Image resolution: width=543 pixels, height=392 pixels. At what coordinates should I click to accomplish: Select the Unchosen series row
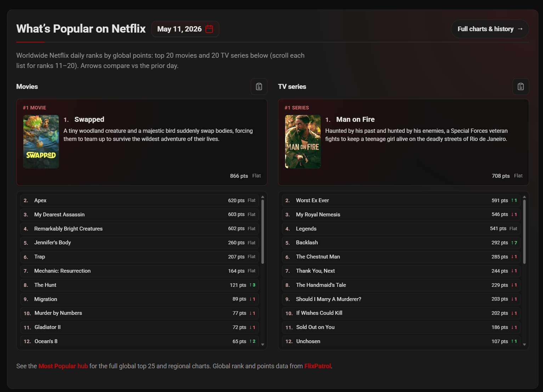[x=401, y=341]
